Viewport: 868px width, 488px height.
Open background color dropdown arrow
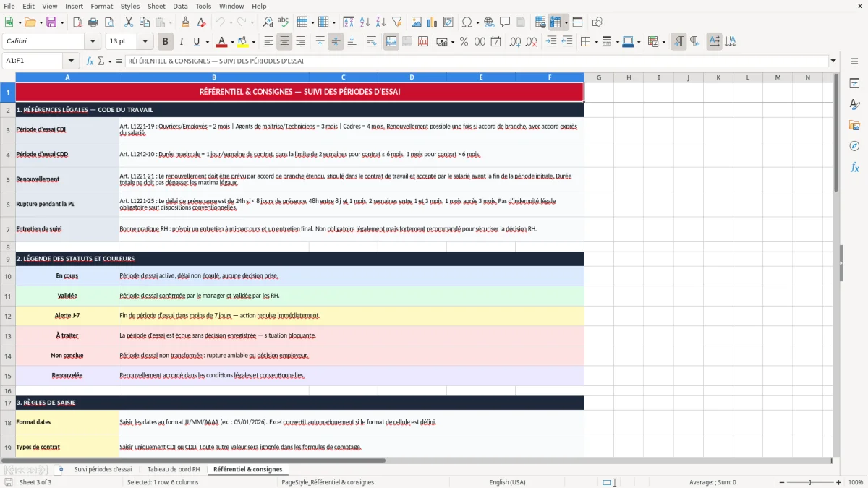pyautogui.click(x=253, y=42)
